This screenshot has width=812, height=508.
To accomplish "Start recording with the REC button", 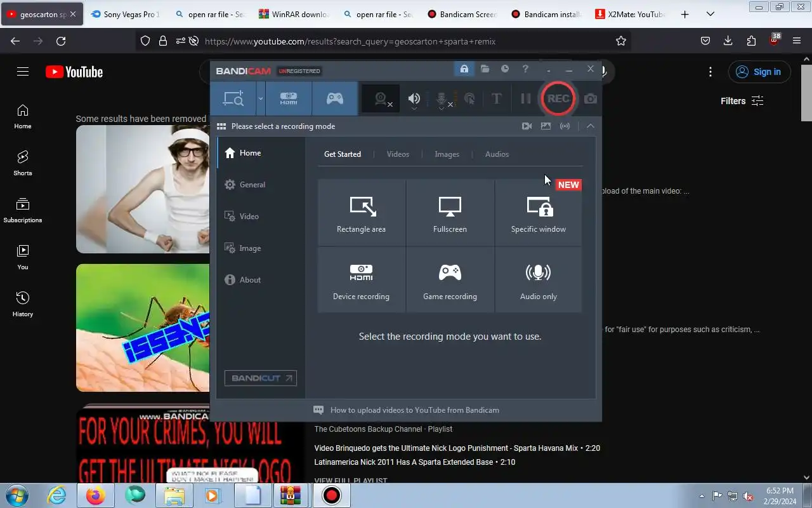I will coord(558,98).
